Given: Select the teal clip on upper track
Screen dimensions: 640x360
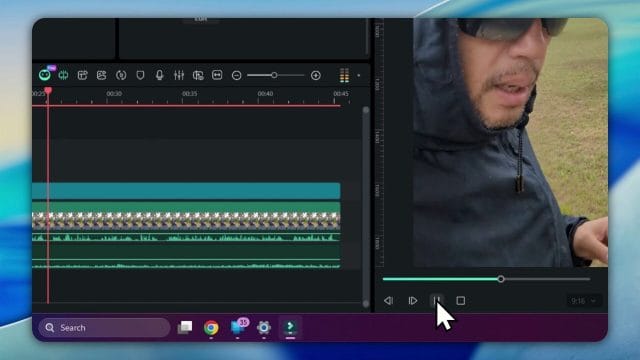Looking at the screenshot, I should tap(186, 191).
